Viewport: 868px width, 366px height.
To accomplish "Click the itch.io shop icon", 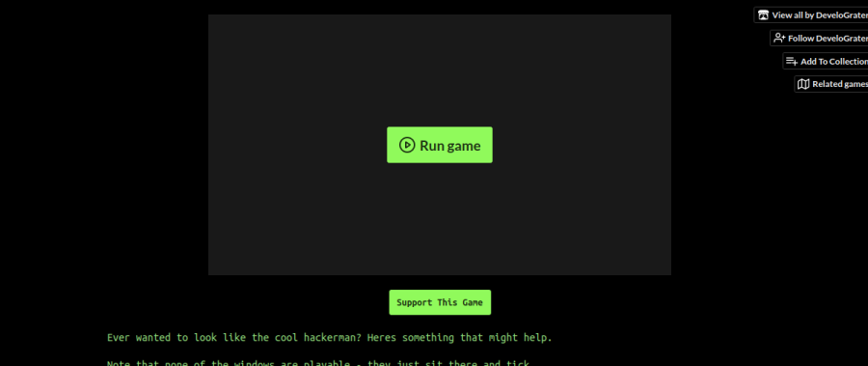I will [x=764, y=15].
